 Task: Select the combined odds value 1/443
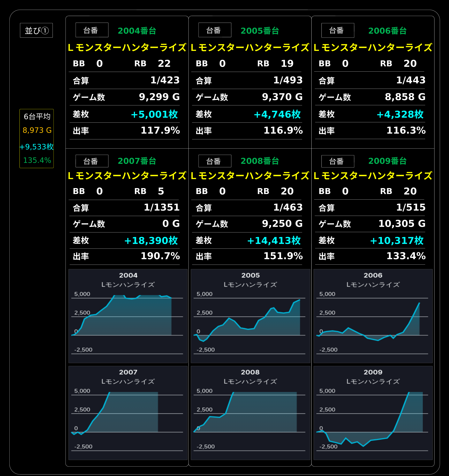(411, 80)
